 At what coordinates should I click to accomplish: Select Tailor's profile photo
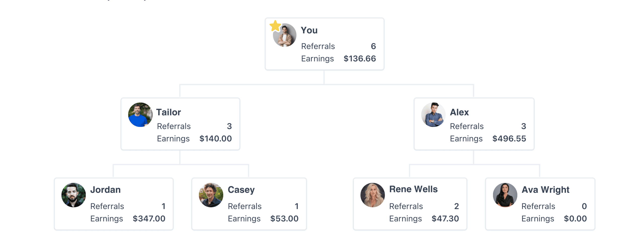tap(140, 115)
